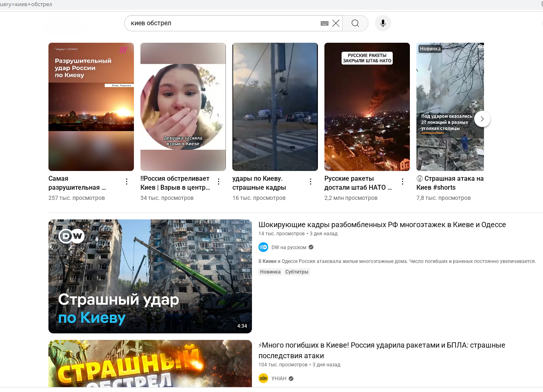Open the on-screen keyboard icon in search box
Screen dimensions: 543x392
pyautogui.click(x=324, y=23)
